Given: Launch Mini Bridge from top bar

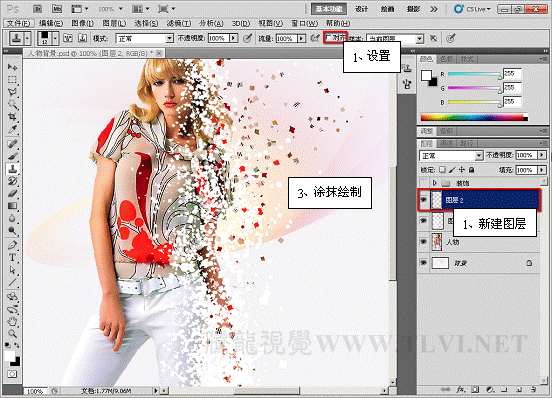Looking at the screenshot, I should tap(57, 9).
